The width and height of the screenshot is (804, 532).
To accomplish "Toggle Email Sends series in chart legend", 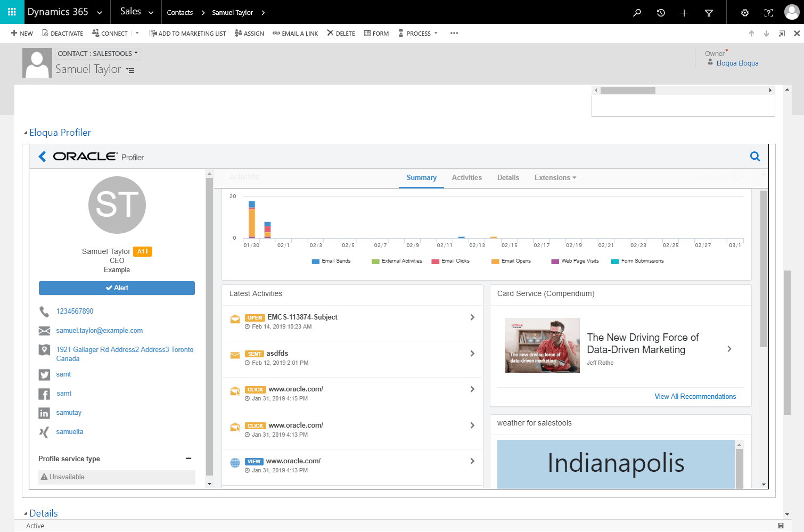I will [331, 261].
